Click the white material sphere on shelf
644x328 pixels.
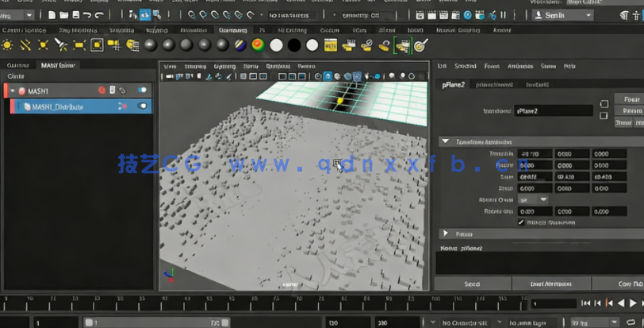[x=276, y=45]
